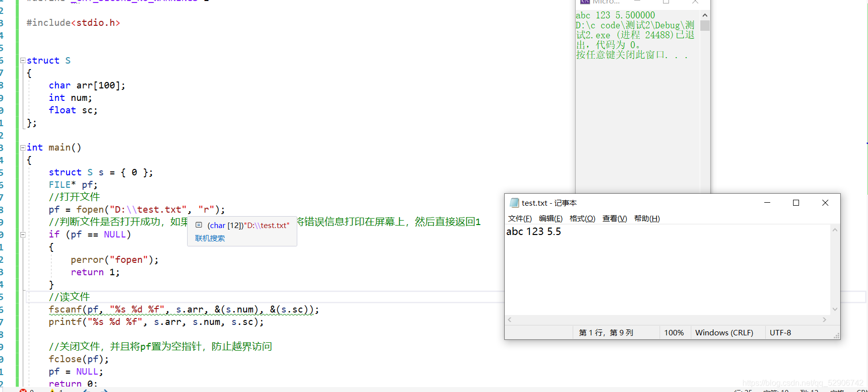Maximize the test.txt Notepad window

point(796,203)
